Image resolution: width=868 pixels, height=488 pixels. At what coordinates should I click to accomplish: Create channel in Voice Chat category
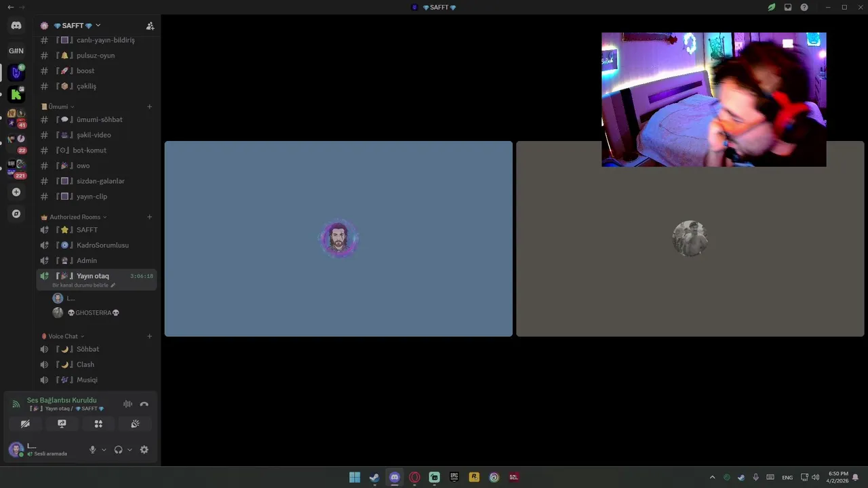click(149, 336)
